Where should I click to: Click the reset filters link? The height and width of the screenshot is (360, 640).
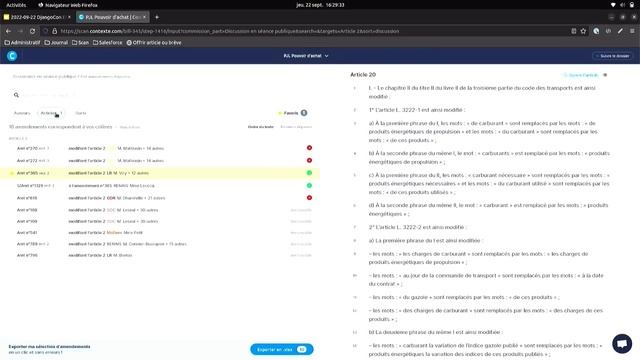(x=129, y=127)
